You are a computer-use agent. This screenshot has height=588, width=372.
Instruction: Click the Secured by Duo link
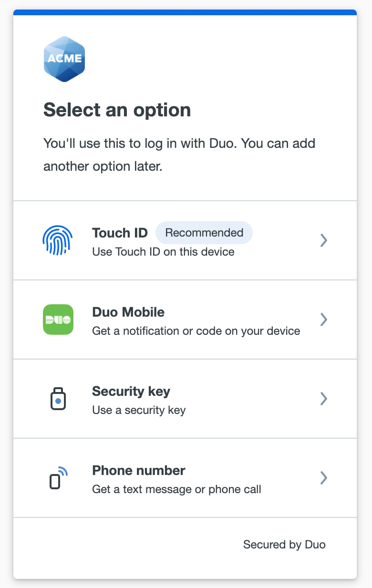[x=284, y=544]
